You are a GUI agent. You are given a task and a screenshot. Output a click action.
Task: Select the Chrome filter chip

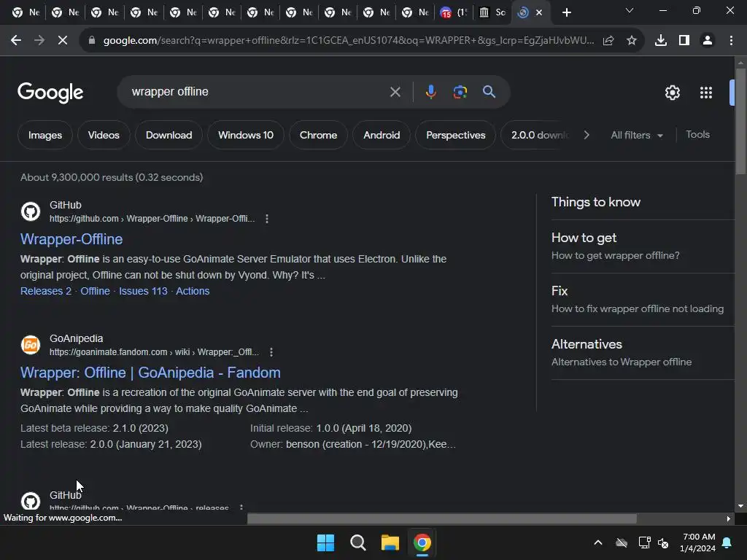pos(318,135)
